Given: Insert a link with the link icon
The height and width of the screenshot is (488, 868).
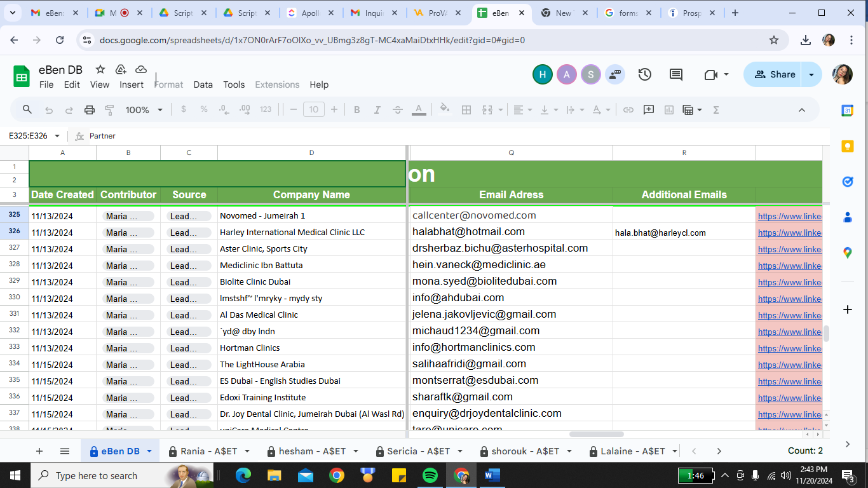Looking at the screenshot, I should click(x=628, y=110).
